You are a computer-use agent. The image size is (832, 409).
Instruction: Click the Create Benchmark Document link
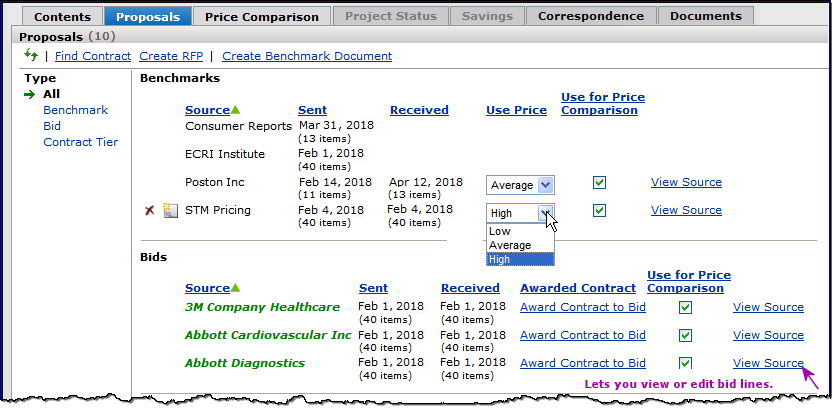(x=307, y=56)
